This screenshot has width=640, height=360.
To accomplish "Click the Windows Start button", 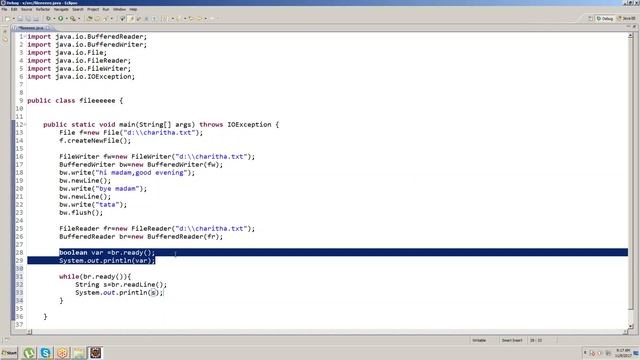I will point(9,353).
